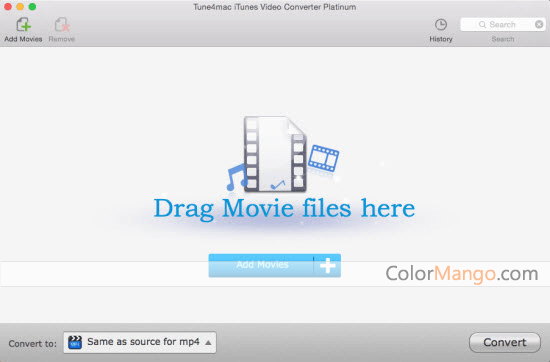Image resolution: width=550 pixels, height=362 pixels.
Task: Maximize the window with the green button
Action: pyautogui.click(x=32, y=7)
